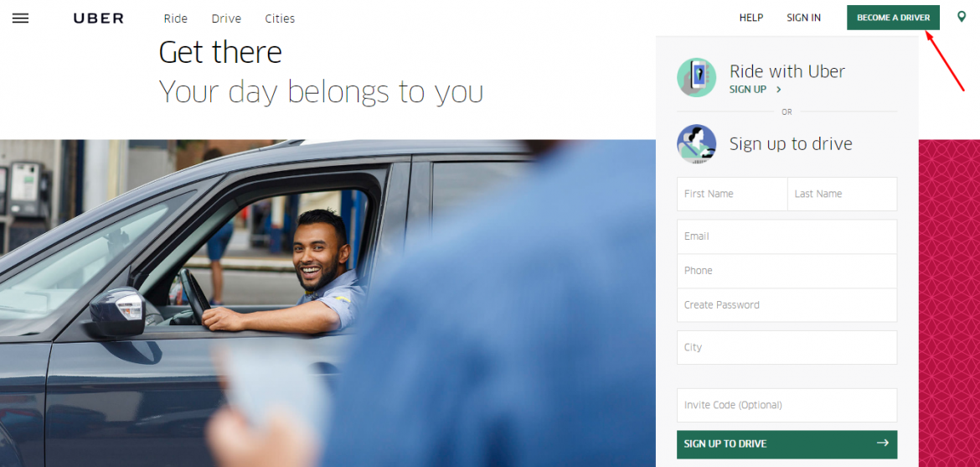
Task: Focus the Last Name field
Action: [843, 194]
